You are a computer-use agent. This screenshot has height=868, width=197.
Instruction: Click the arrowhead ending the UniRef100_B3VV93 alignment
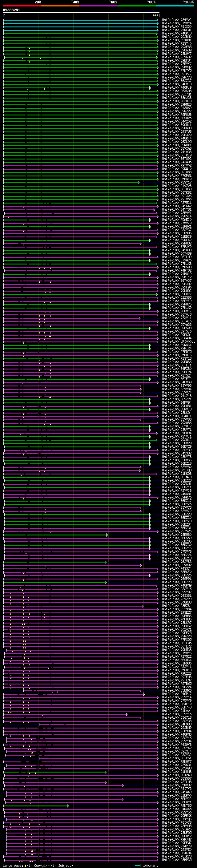(141, 386)
